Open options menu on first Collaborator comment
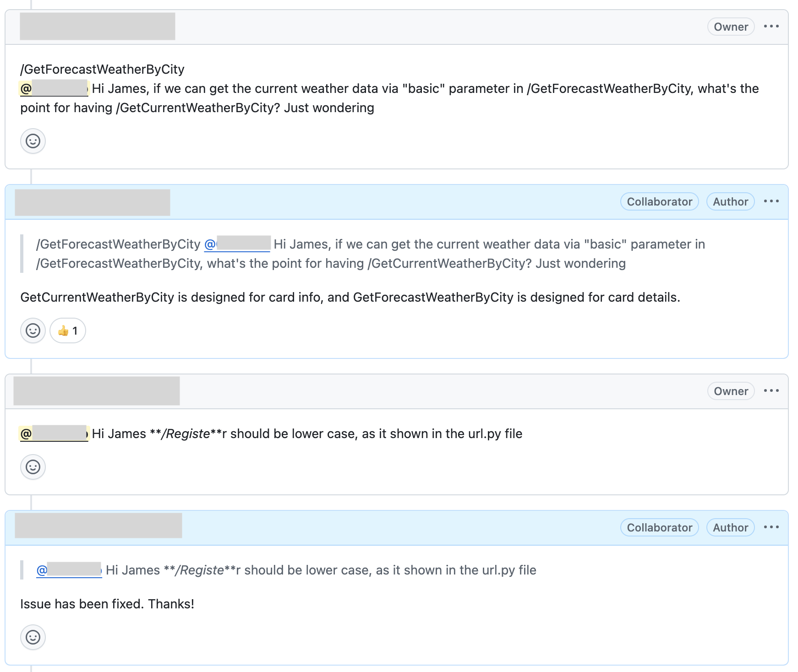The height and width of the screenshot is (672, 798). (x=771, y=201)
